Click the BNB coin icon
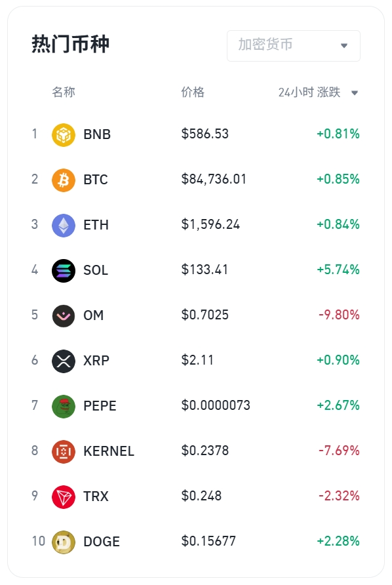 (64, 134)
